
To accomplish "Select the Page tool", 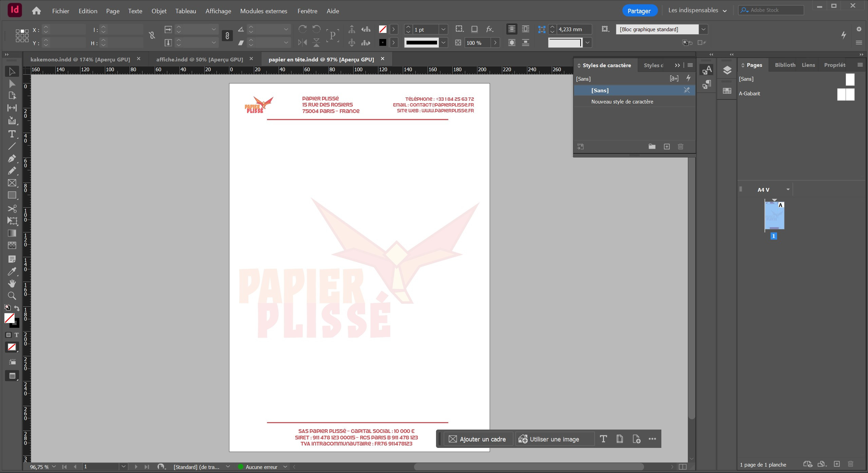I will [x=12, y=96].
